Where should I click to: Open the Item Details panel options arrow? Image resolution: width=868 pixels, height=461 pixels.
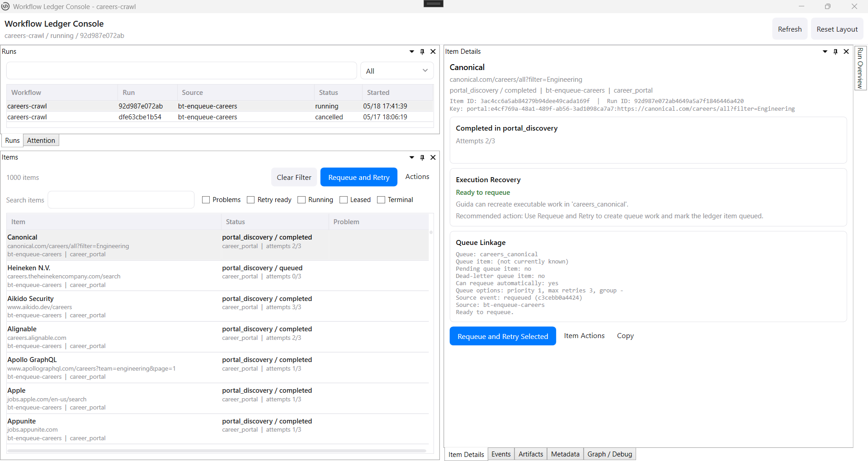coord(825,52)
